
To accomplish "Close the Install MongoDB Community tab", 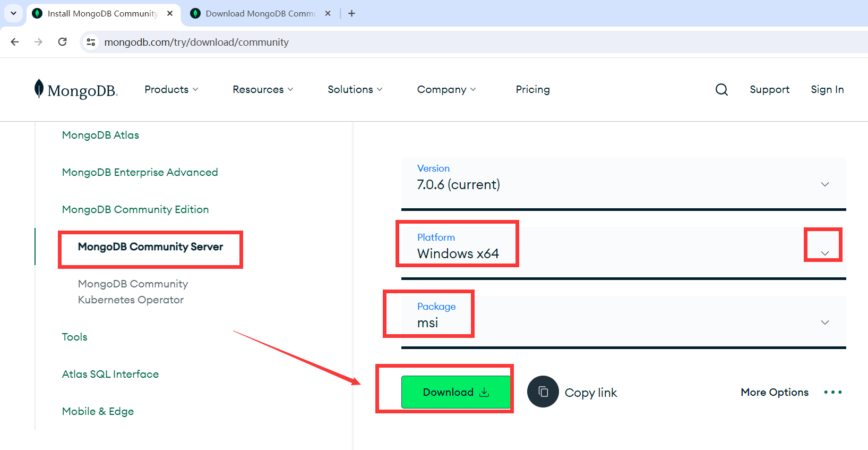I will pyautogui.click(x=170, y=13).
